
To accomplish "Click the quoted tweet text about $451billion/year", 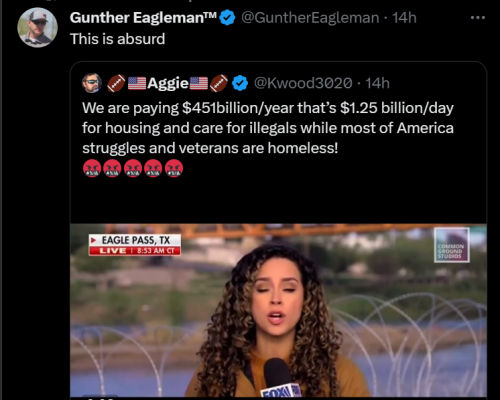I will point(268,128).
